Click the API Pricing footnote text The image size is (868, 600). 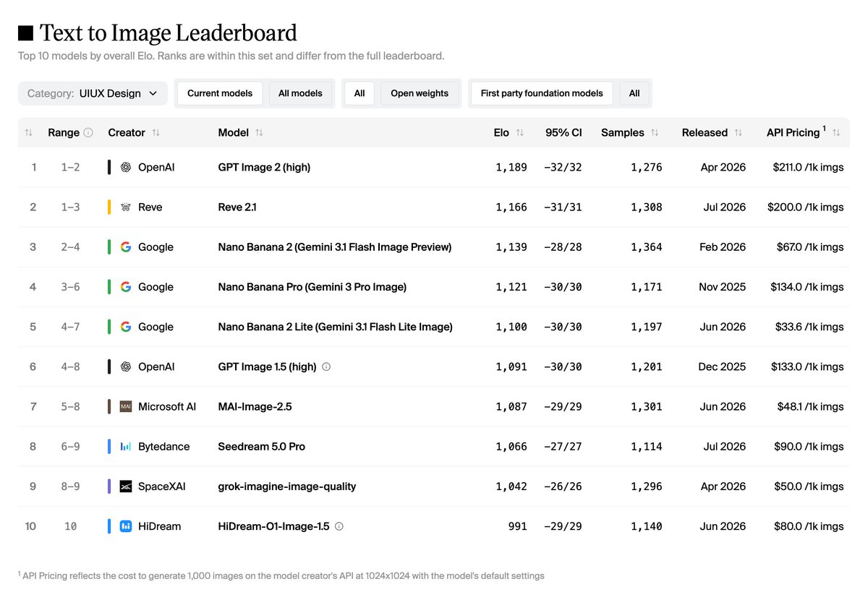click(x=281, y=576)
